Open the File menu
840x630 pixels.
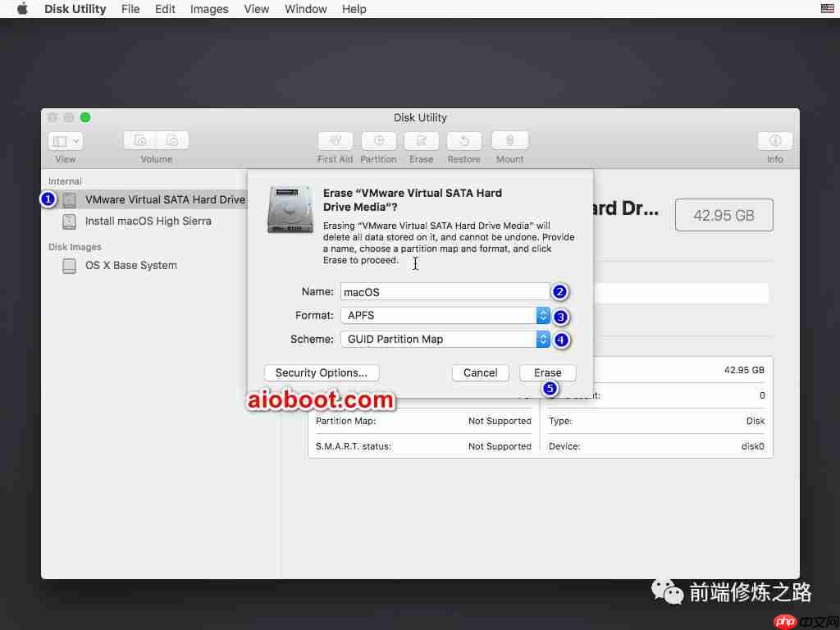tap(130, 9)
